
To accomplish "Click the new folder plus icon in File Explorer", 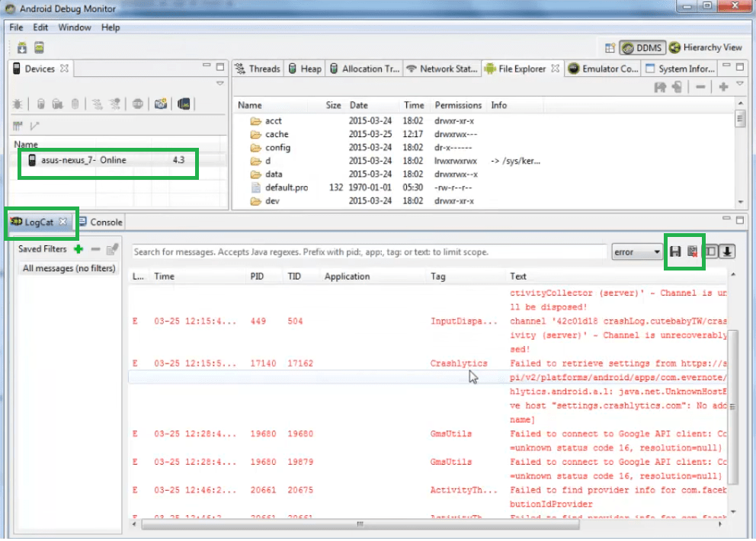I will [x=723, y=87].
